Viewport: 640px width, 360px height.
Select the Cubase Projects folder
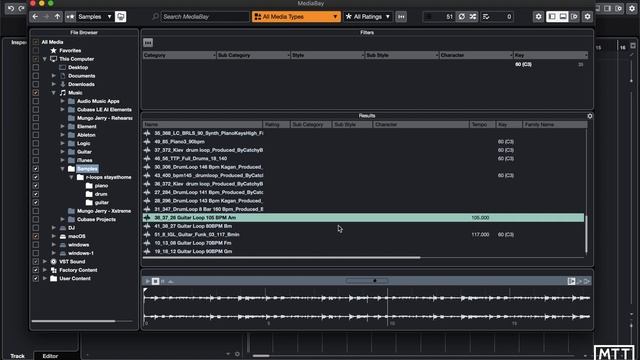96,220
